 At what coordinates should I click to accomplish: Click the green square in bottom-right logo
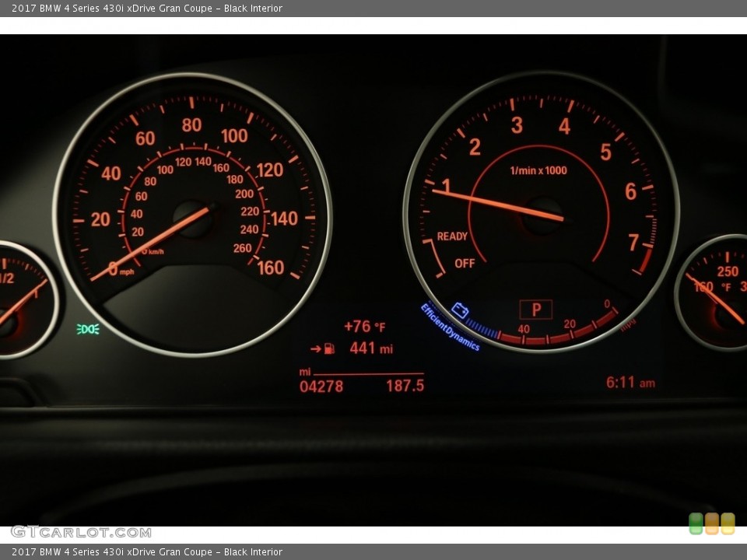(x=696, y=523)
